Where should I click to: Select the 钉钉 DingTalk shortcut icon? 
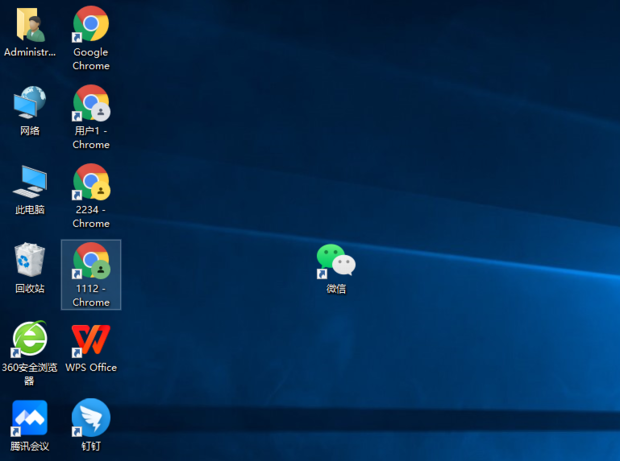tap(91, 418)
